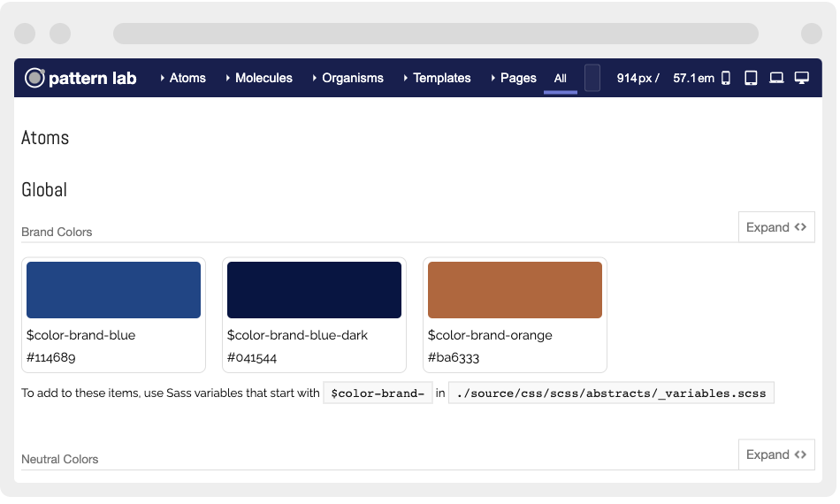Click code brackets icon beside Brand Colors Expand
840x504 pixels.
click(800, 227)
